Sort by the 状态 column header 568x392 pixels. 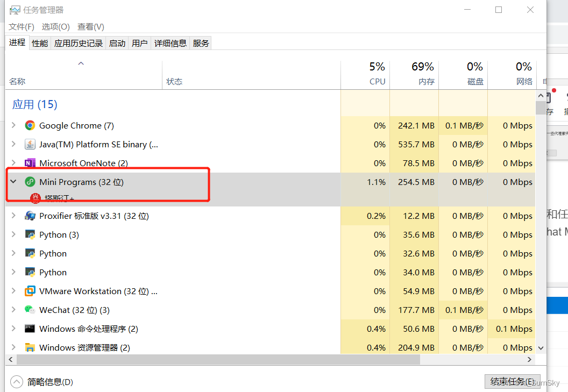pyautogui.click(x=251, y=75)
